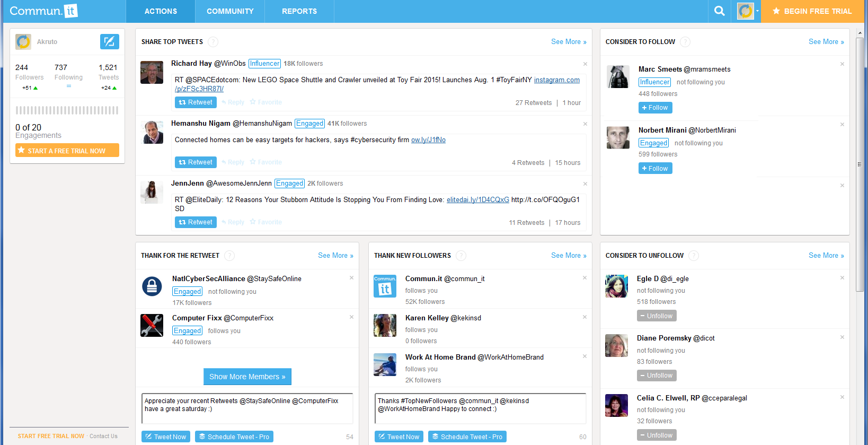
Task: See More in Share Top Tweets
Action: tap(569, 42)
